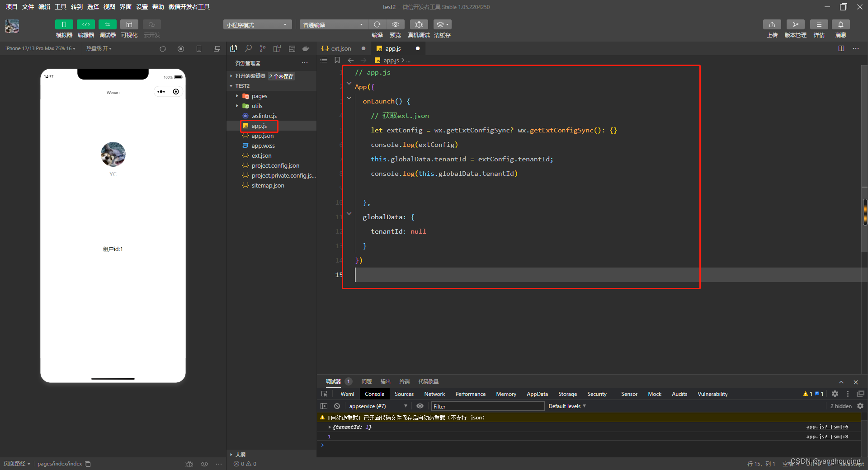Toggle the debugger panel button
The width and height of the screenshot is (868, 470).
click(107, 24)
